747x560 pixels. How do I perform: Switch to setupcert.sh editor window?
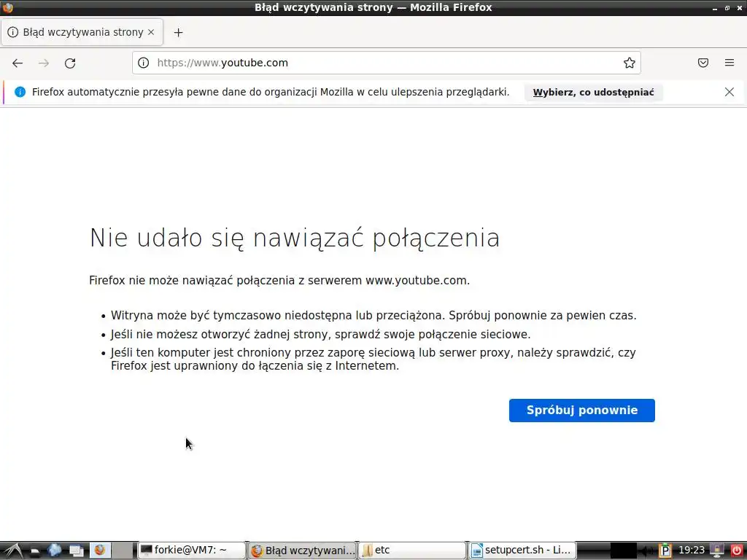(522, 551)
